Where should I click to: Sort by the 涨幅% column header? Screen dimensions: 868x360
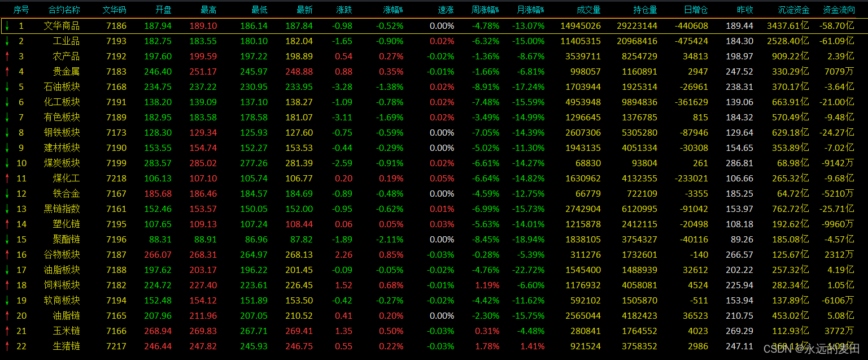coord(393,10)
